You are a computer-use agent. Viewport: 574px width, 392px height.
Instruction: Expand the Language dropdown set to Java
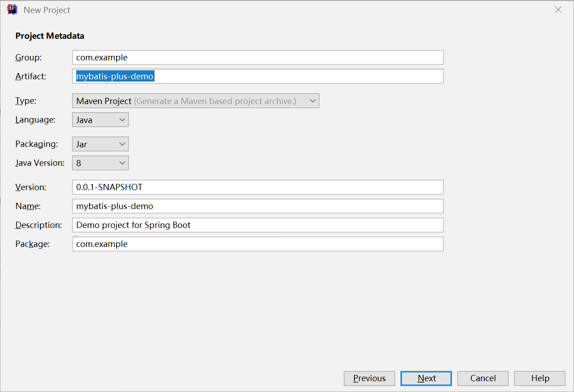coord(100,120)
